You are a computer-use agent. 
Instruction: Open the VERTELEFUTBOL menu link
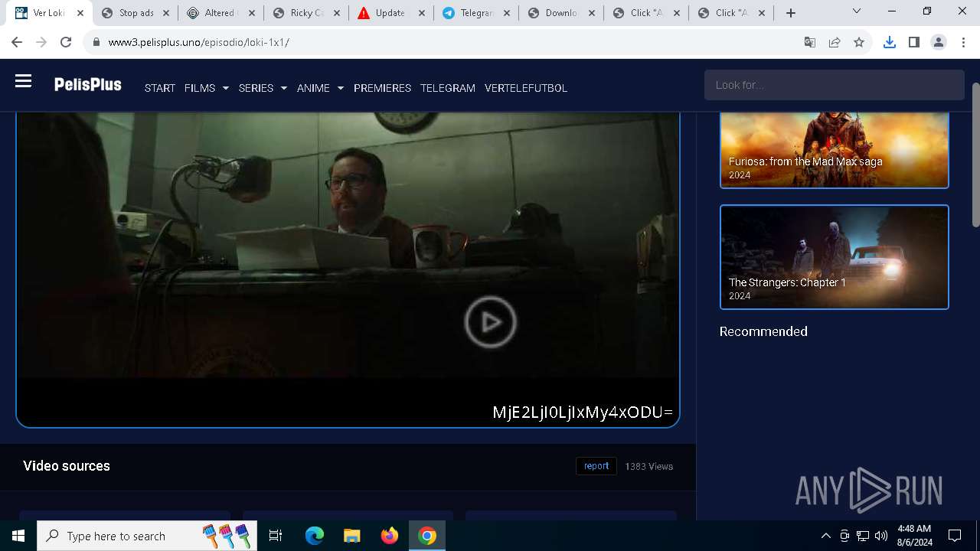tap(526, 88)
